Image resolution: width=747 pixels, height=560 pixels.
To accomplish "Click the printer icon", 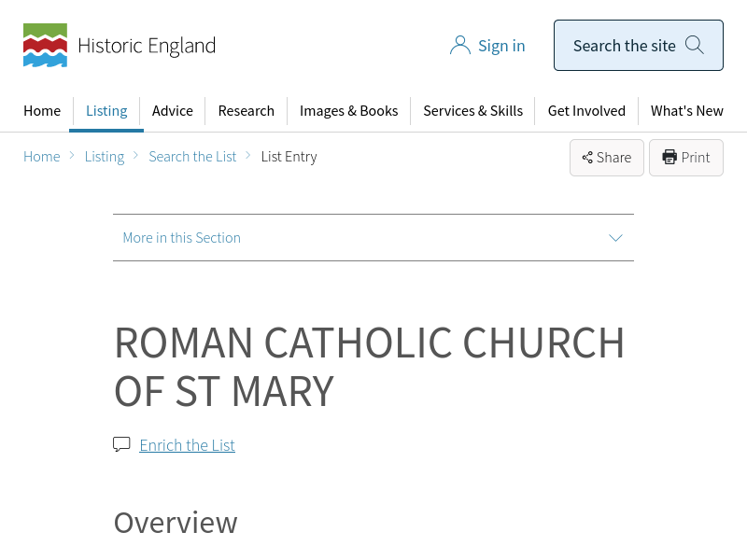I will [669, 157].
